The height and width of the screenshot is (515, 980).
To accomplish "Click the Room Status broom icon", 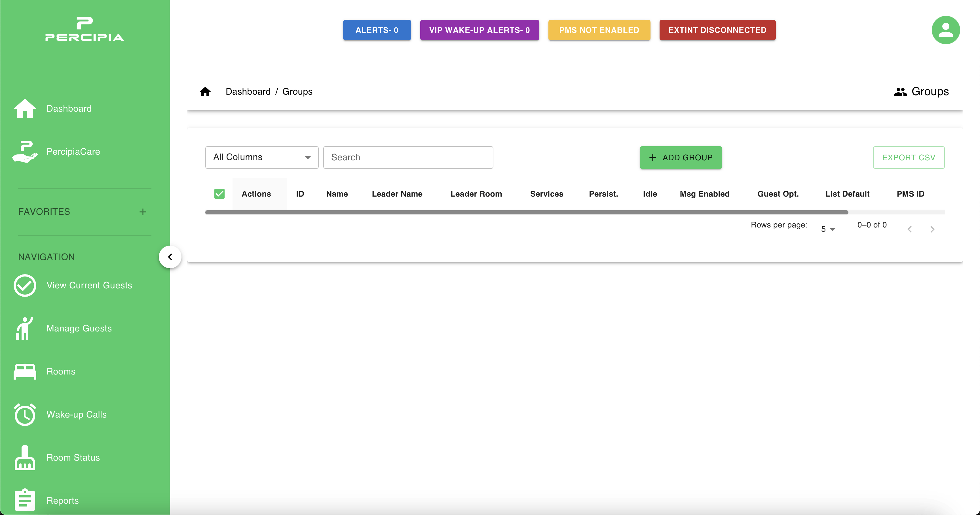I will click(x=25, y=457).
